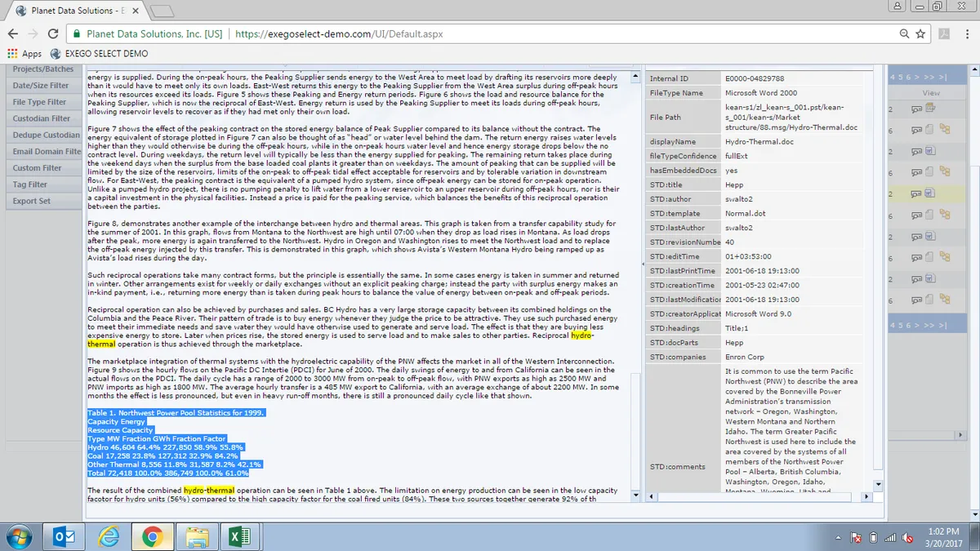Open the email viewer icon in the first result row
This screenshot has height=551, width=980.
tap(930, 108)
